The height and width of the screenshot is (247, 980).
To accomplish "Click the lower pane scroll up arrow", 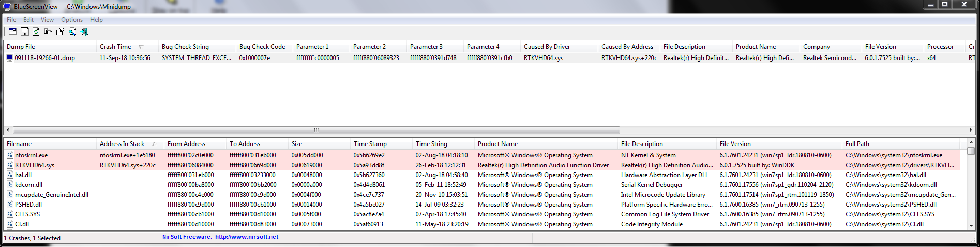I will point(971,143).
